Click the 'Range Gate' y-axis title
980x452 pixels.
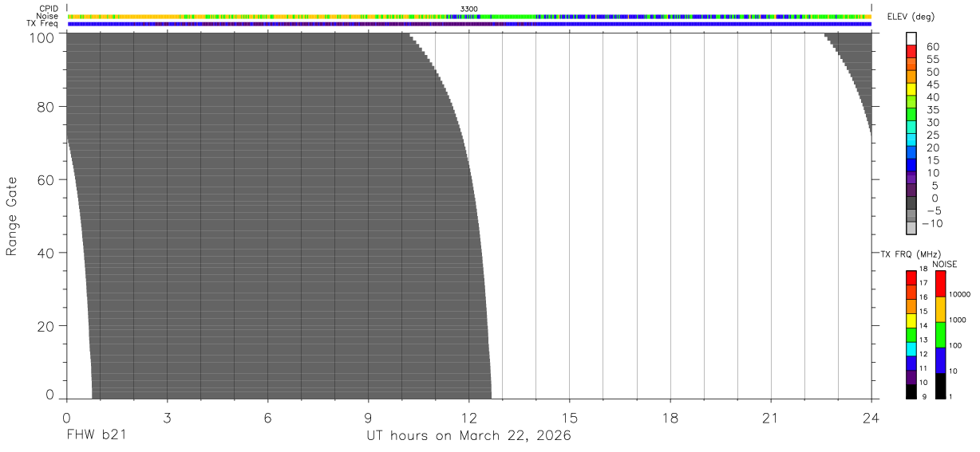[12, 216]
